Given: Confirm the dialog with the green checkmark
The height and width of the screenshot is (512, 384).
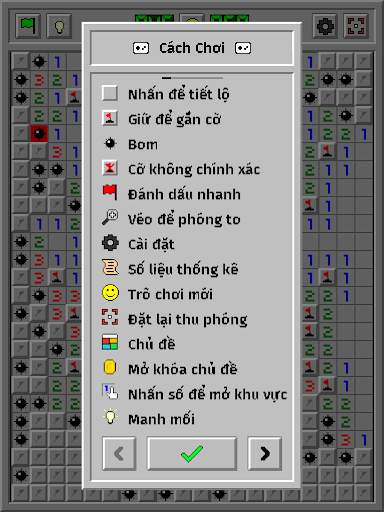Looking at the screenshot, I should (192, 453).
